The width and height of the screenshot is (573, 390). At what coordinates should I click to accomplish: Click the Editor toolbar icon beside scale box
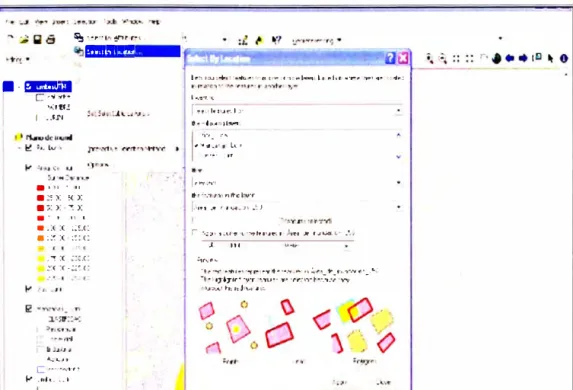tap(243, 40)
